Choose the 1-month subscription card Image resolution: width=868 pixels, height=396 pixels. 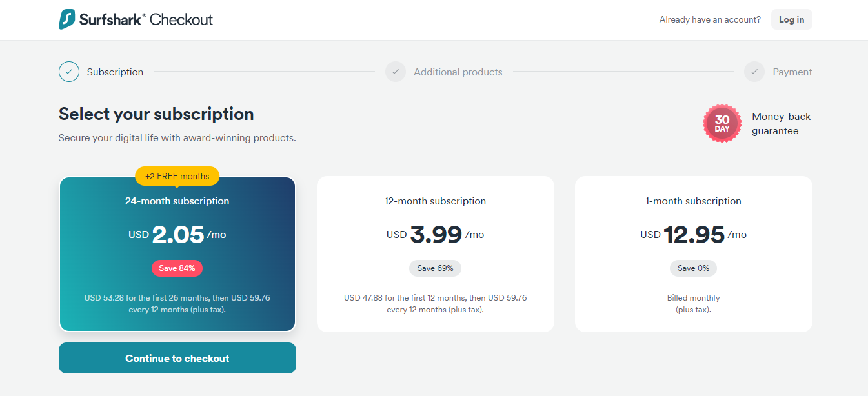[694, 254]
